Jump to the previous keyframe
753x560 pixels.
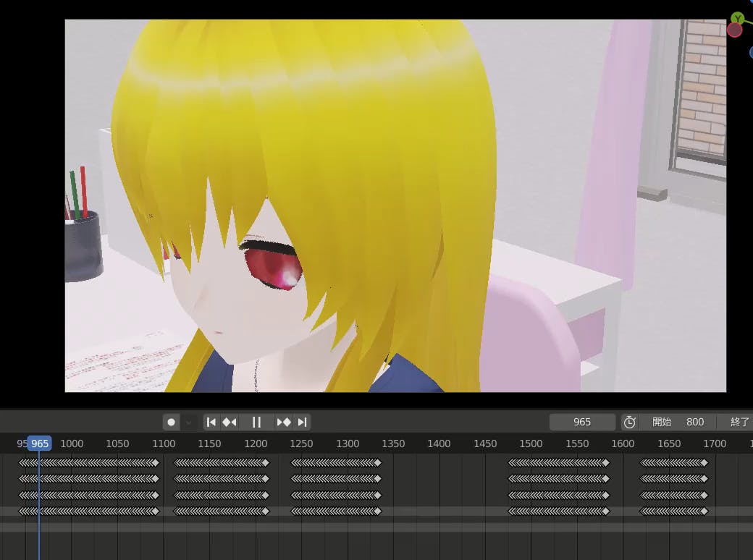230,422
